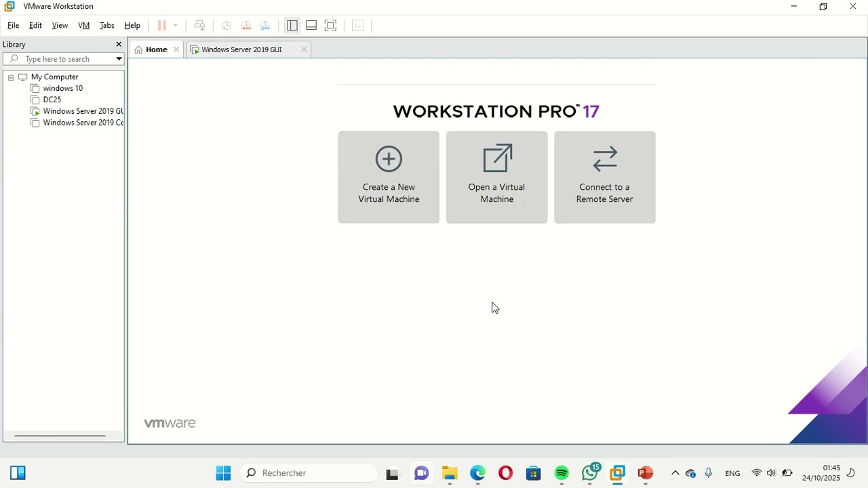Click Create a New Virtual Machine

[x=389, y=177]
